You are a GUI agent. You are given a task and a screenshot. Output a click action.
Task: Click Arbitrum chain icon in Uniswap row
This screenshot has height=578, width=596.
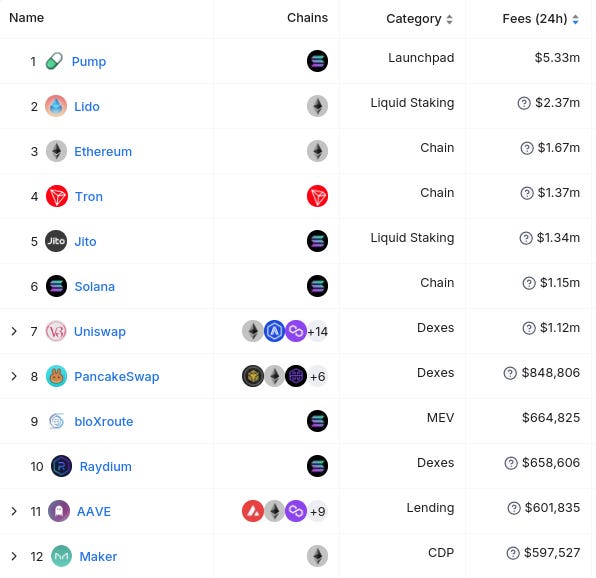pos(274,331)
